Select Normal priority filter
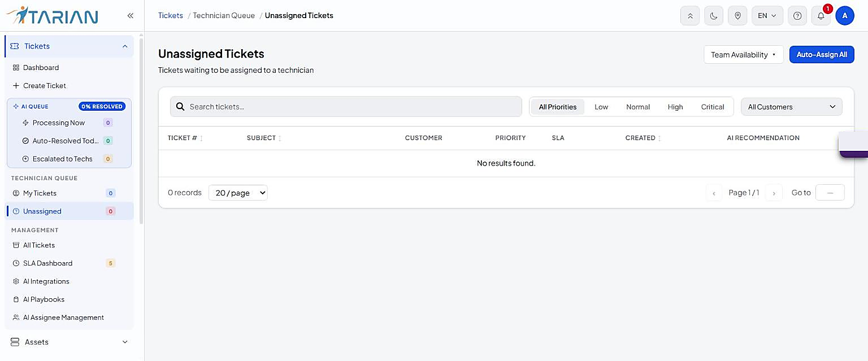The height and width of the screenshot is (361, 868). [638, 107]
